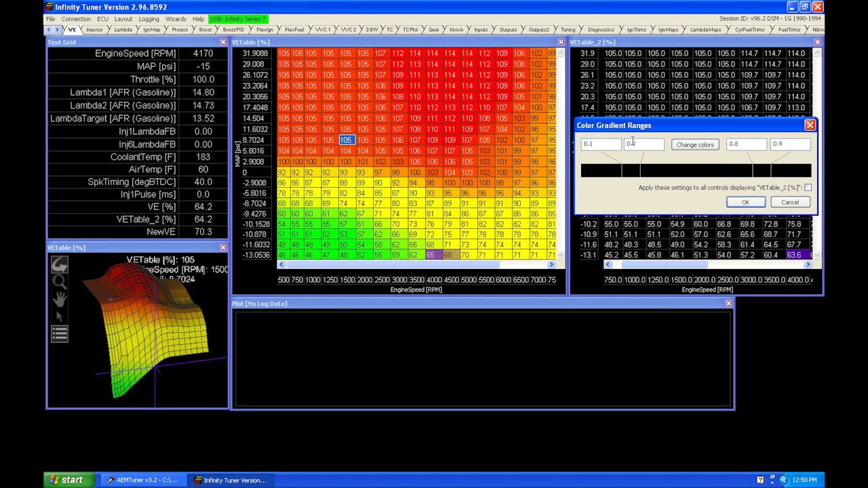Click the right arrow to scroll tabs
The image size is (868, 488).
click(x=57, y=29)
